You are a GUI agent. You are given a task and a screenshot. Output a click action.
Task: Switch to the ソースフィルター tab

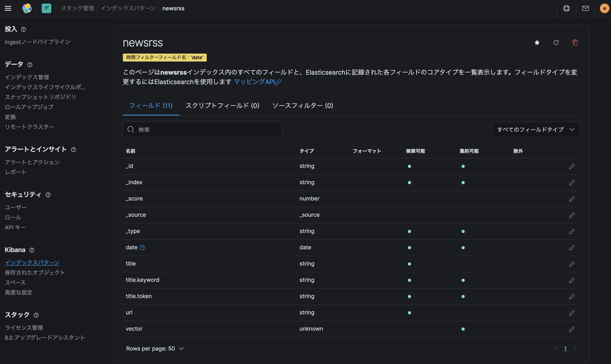click(302, 105)
